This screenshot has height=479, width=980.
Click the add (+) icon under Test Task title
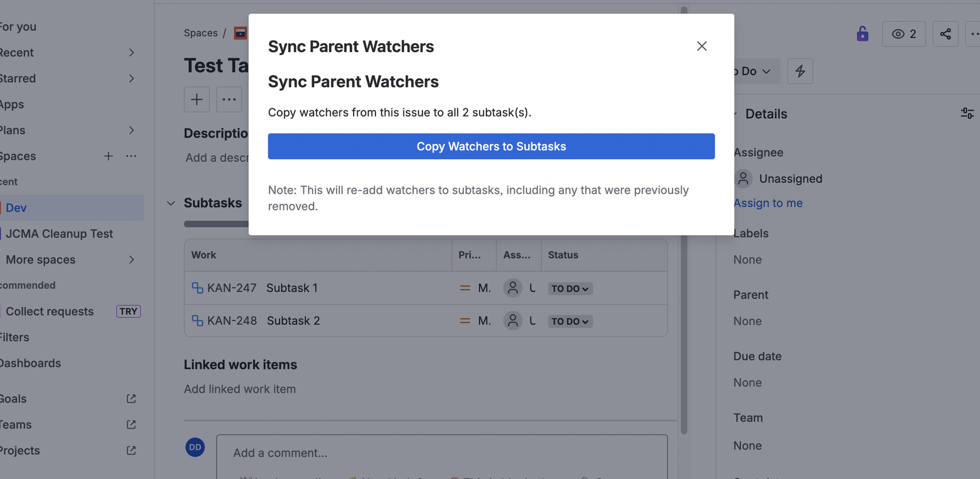(x=197, y=100)
